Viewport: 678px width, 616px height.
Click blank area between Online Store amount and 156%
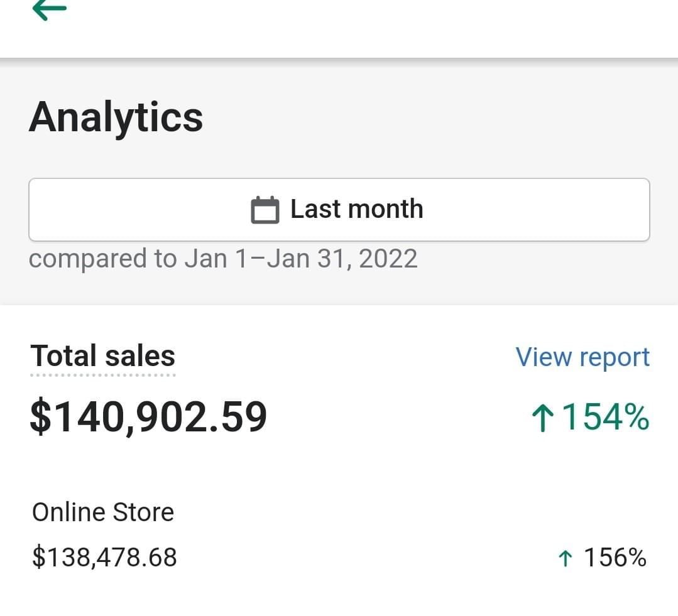364,558
